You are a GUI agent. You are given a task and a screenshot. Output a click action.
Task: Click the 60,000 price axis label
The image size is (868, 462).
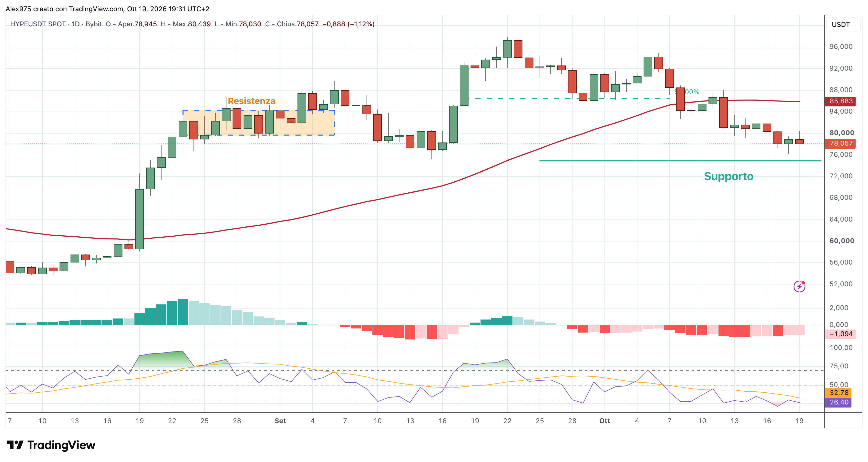pos(841,241)
